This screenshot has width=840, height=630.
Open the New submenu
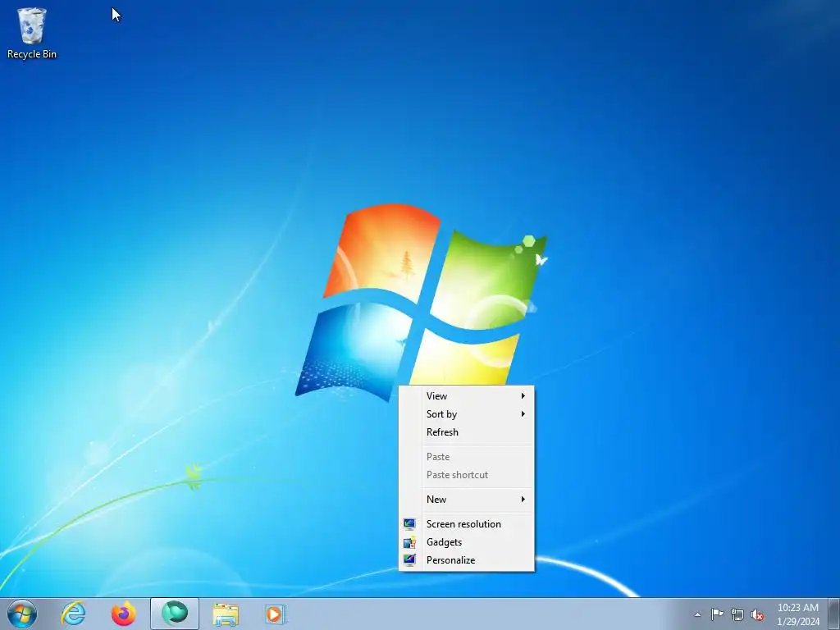tap(467, 500)
